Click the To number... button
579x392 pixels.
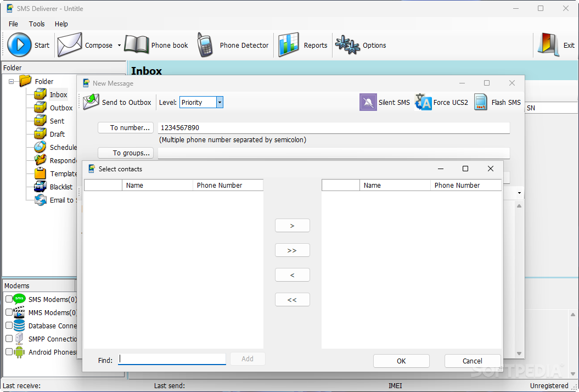[126, 127]
